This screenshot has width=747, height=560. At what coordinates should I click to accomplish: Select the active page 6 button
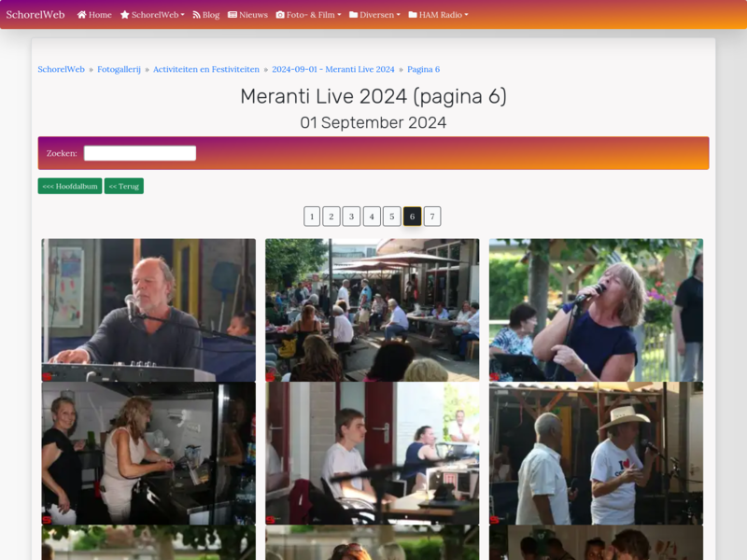click(412, 217)
